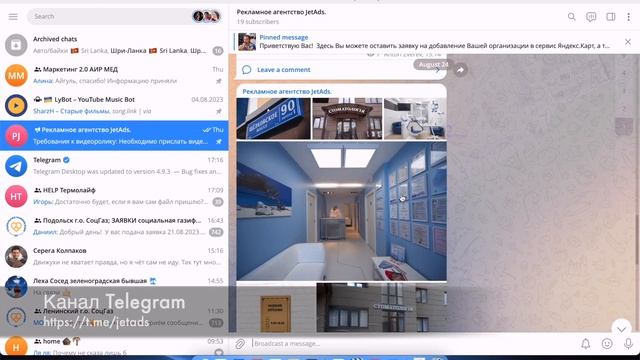The image size is (640, 360).
Task: Click the pin icon on Маркетинг chat
Action: (x=219, y=81)
